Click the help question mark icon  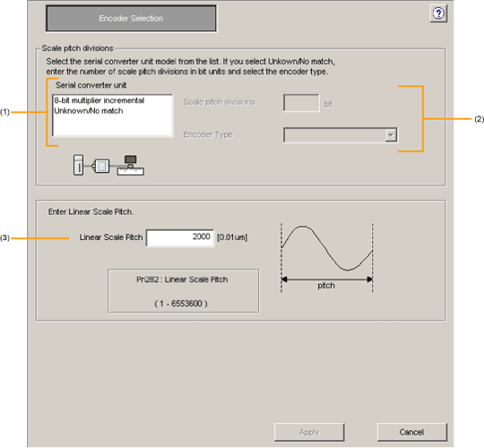439,14
